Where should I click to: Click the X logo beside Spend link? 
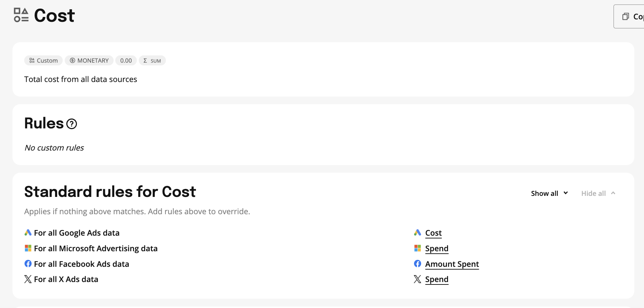click(x=418, y=279)
